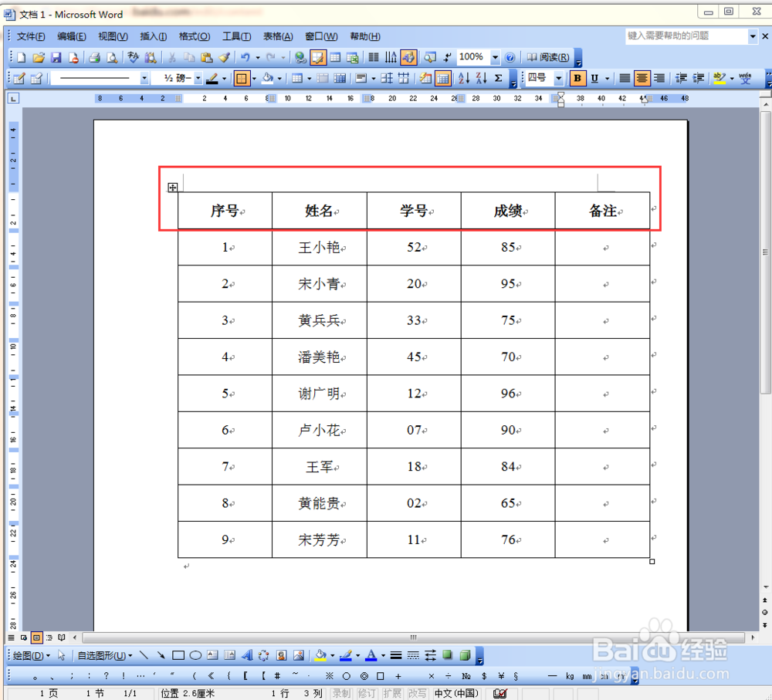Click the 阅读 reading mode button
Screen dimensions: 772x700
click(x=550, y=57)
